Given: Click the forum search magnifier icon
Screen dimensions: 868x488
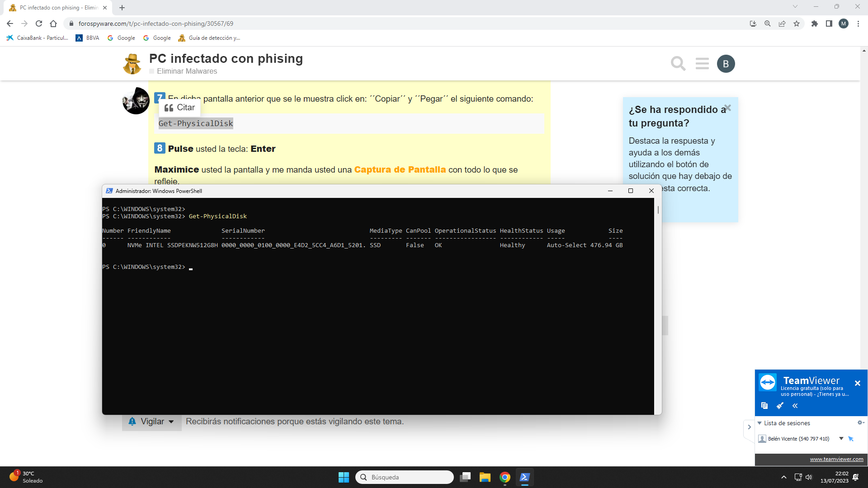Looking at the screenshot, I should [678, 64].
